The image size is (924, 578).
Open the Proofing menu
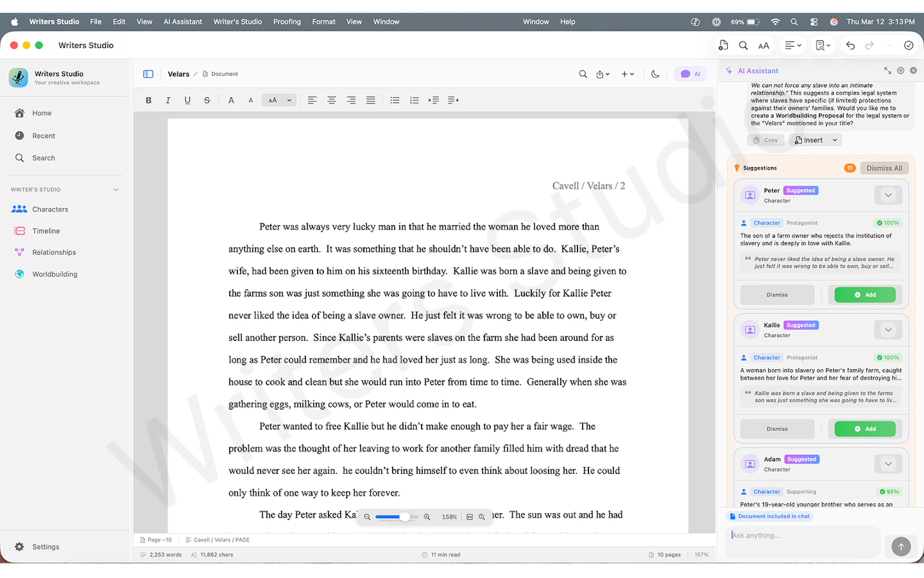(287, 22)
